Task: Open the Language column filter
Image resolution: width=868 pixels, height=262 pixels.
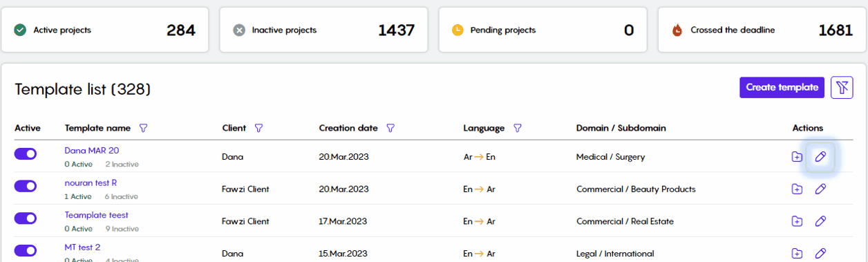Action: pyautogui.click(x=517, y=128)
